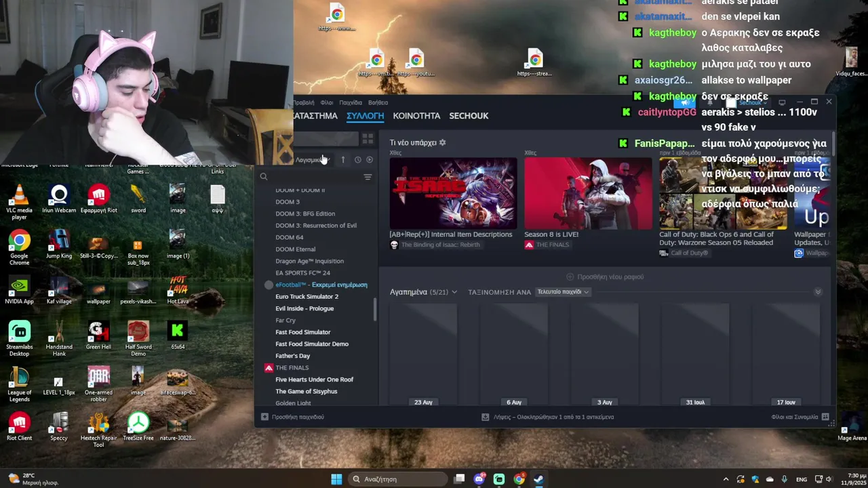Click Binding of Isaac icon under news card
The height and width of the screenshot is (488, 868).
click(394, 245)
